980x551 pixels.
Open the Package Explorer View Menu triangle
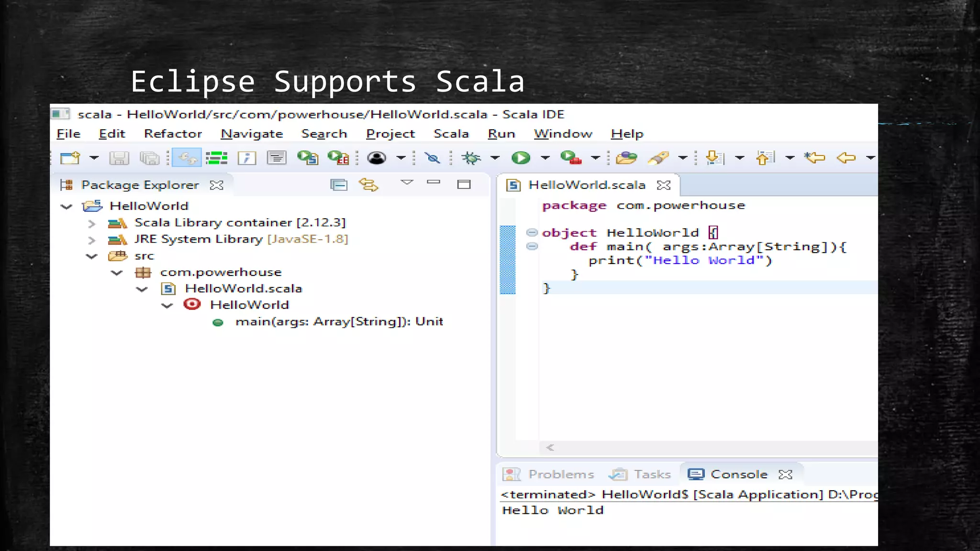click(x=407, y=182)
